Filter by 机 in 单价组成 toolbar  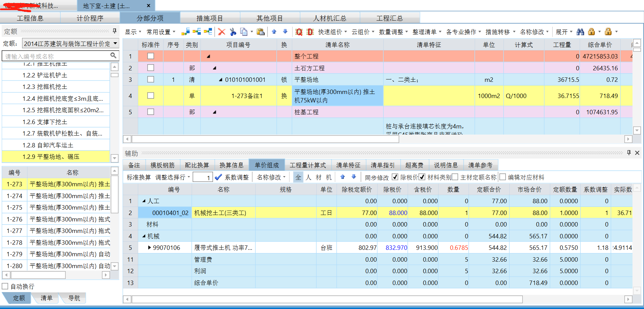click(x=329, y=177)
